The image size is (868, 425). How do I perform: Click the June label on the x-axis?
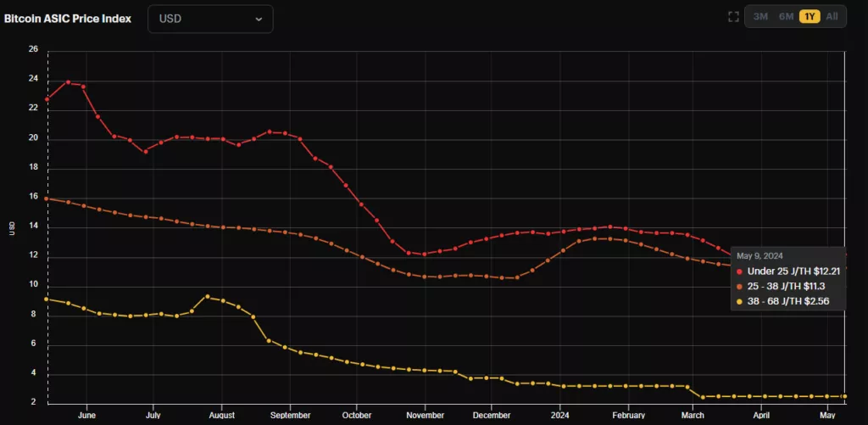click(x=87, y=415)
